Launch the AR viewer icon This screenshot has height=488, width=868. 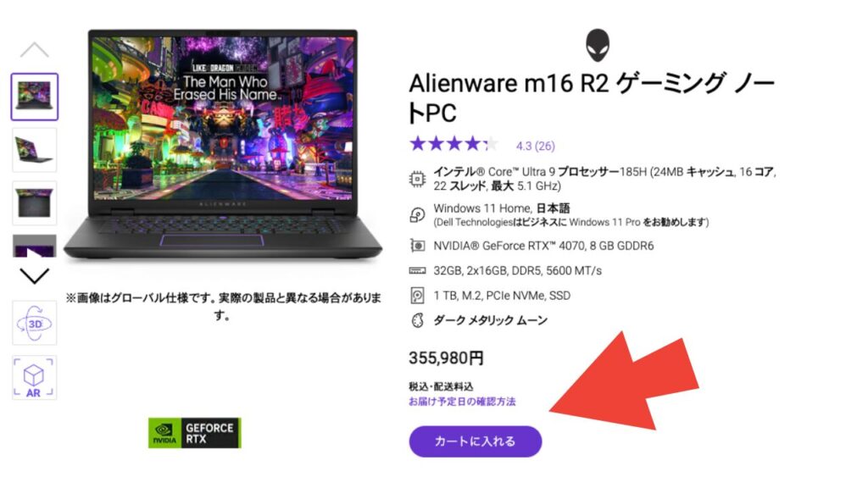pyautogui.click(x=34, y=378)
